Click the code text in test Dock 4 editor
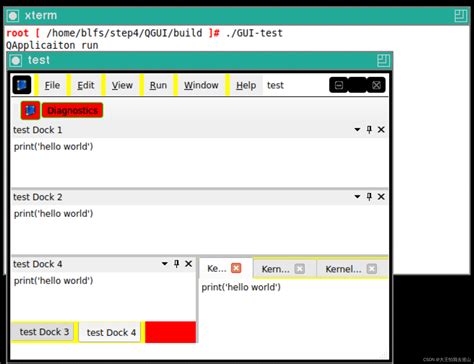This screenshot has width=474, height=364. tap(53, 281)
